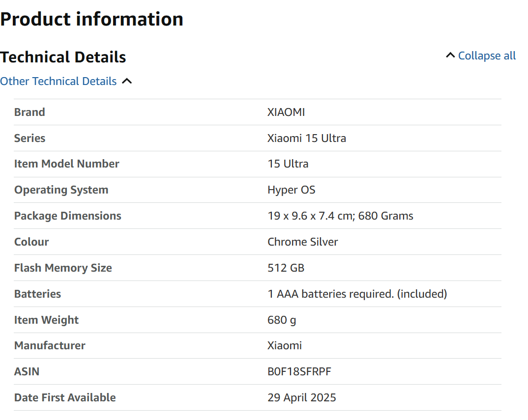Viewport: 528px width, 420px height.
Task: Collapse the 'Other Technical Details' section link
Action: [x=59, y=82]
